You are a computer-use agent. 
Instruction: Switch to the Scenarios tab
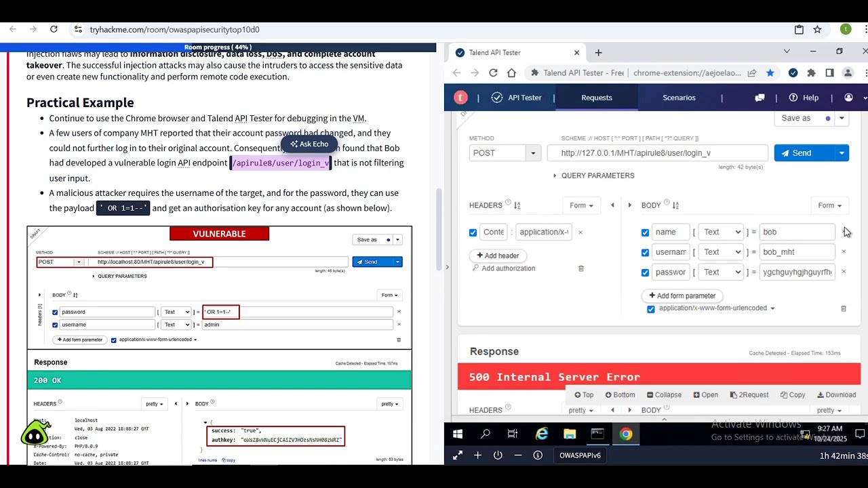679,98
